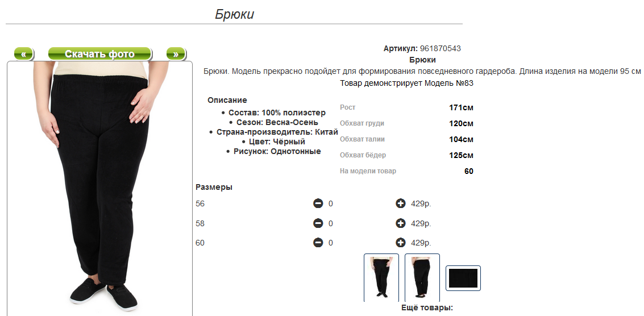Viewport: 644px width, 316px height.
Task: Click the Брюки page heading
Action: 235,14
